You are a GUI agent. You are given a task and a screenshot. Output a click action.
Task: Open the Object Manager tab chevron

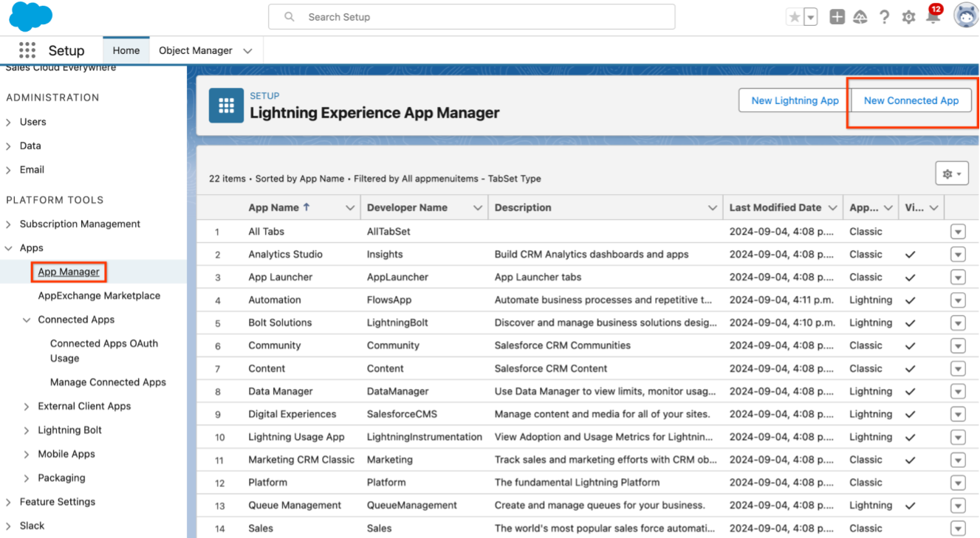click(247, 51)
